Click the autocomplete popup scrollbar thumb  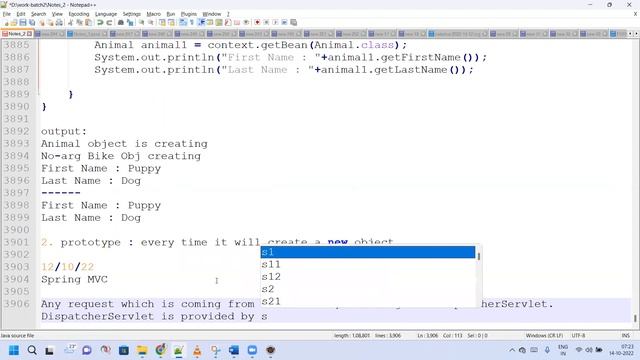click(479, 256)
